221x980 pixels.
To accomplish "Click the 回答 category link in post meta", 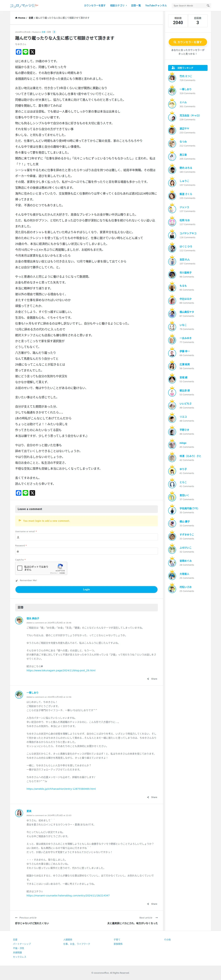I will pos(49,32).
